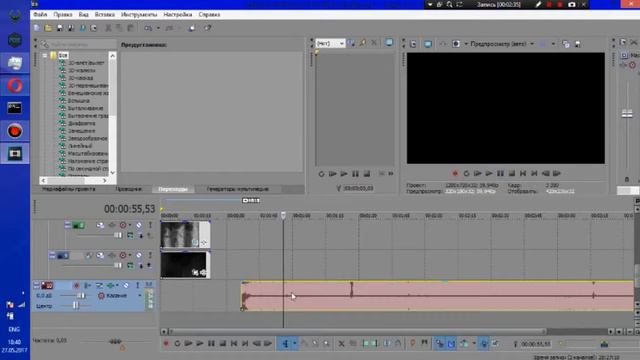Open automation settings dropdown on video track 1
The image size is (640, 360).
point(130,225)
